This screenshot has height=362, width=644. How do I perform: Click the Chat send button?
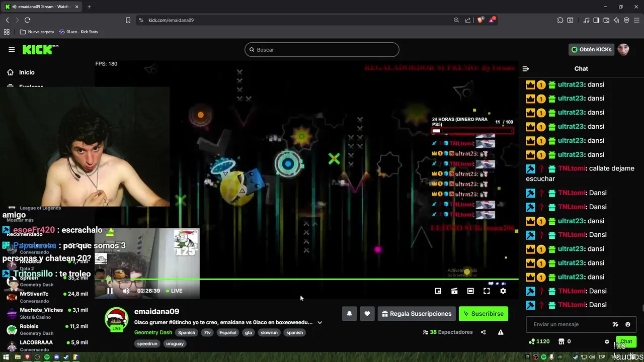pyautogui.click(x=625, y=341)
